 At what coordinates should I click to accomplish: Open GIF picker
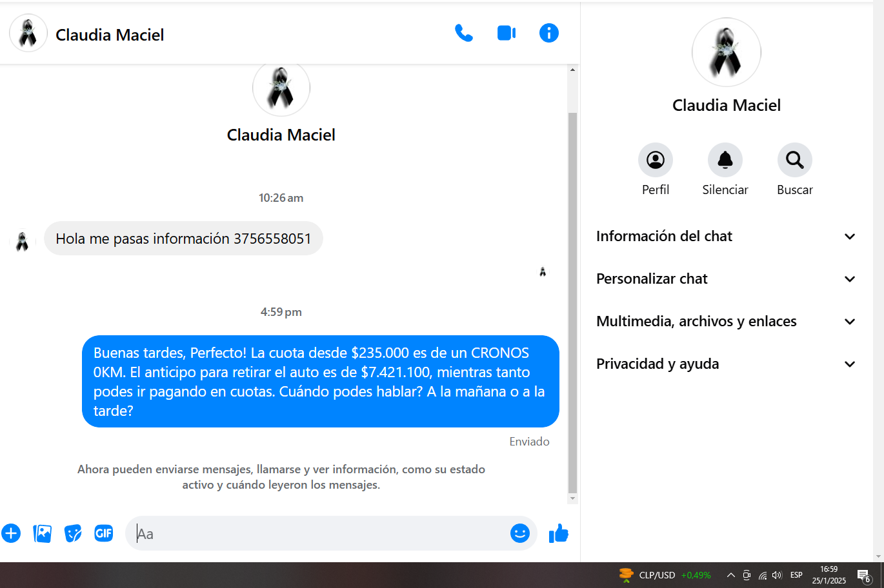104,533
